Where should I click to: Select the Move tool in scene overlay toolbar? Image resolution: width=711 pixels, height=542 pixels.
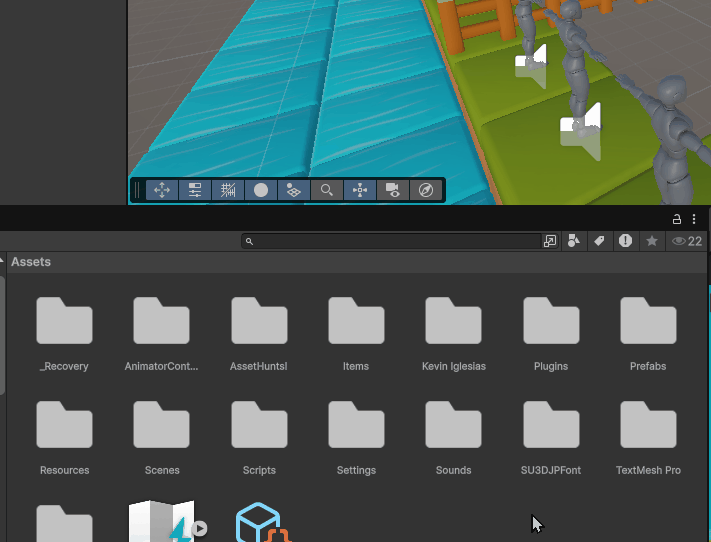point(162,190)
